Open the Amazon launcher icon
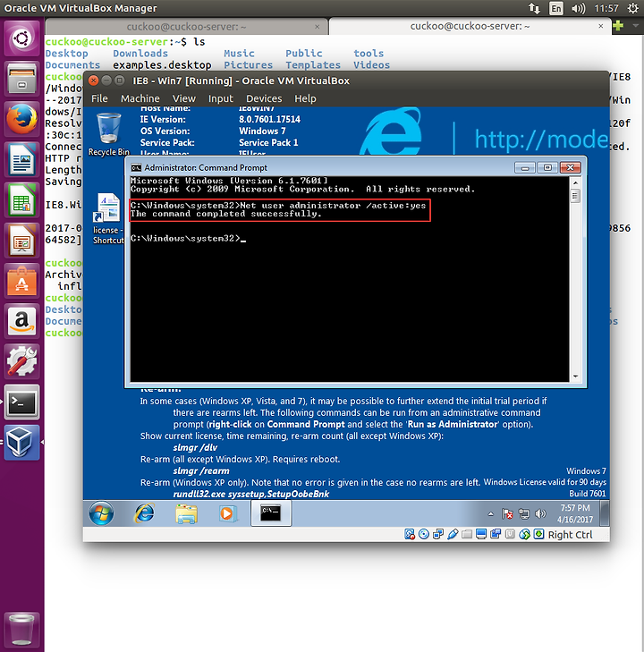This screenshot has width=644, height=652. pos(21,321)
